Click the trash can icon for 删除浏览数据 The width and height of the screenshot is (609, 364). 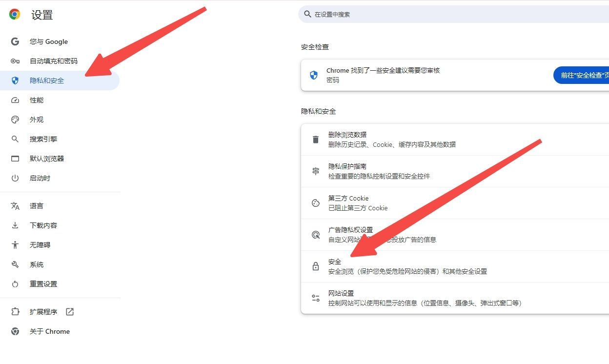tap(316, 140)
